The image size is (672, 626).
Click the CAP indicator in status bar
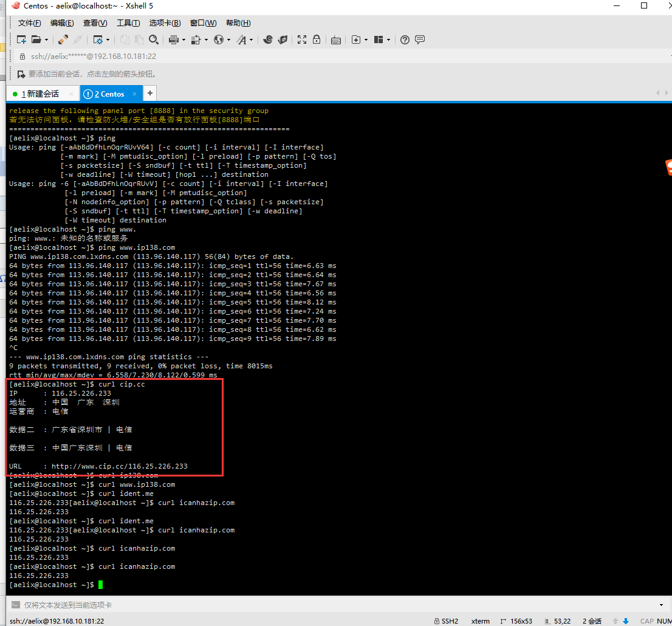click(646, 621)
